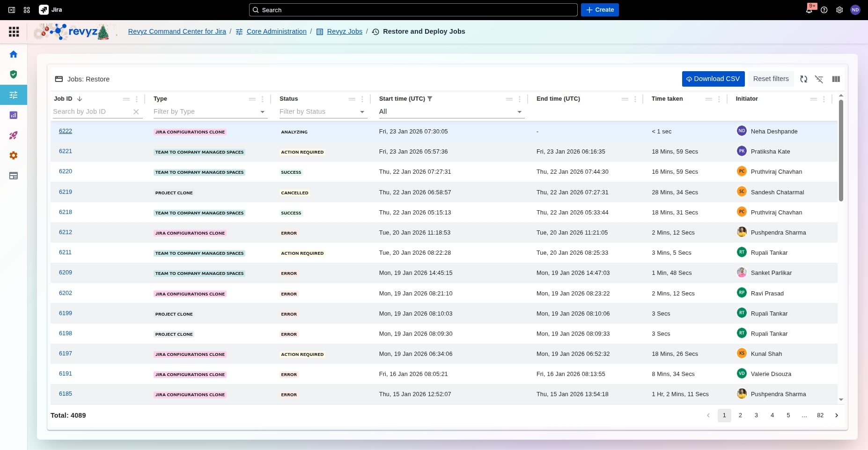This screenshot has height=450, width=868.
Task: Open the Type column options menu
Action: (x=263, y=99)
